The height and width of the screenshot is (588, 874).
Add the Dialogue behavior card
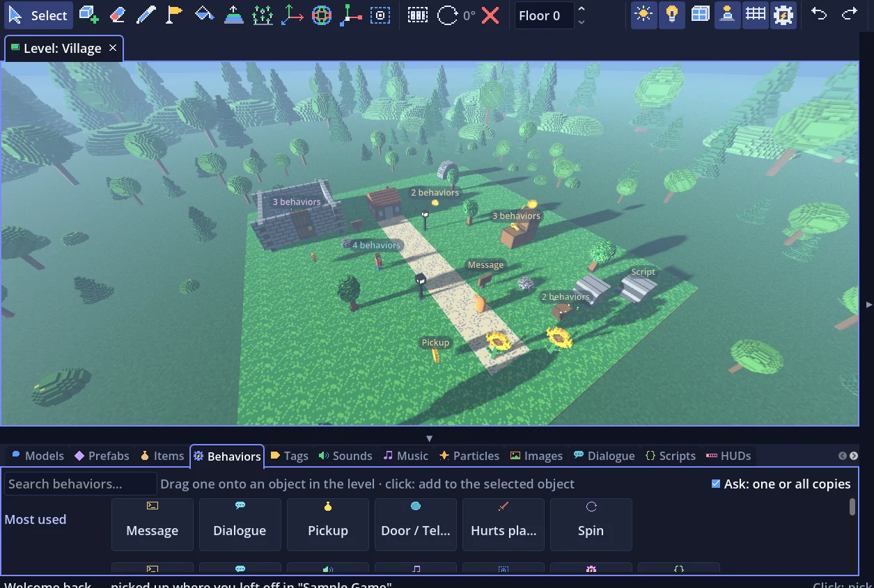coord(240,524)
